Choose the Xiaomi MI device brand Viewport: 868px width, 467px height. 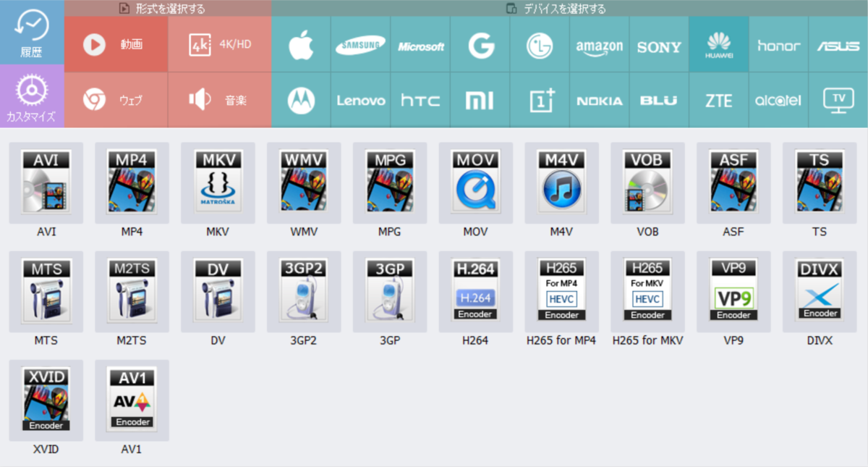click(480, 100)
